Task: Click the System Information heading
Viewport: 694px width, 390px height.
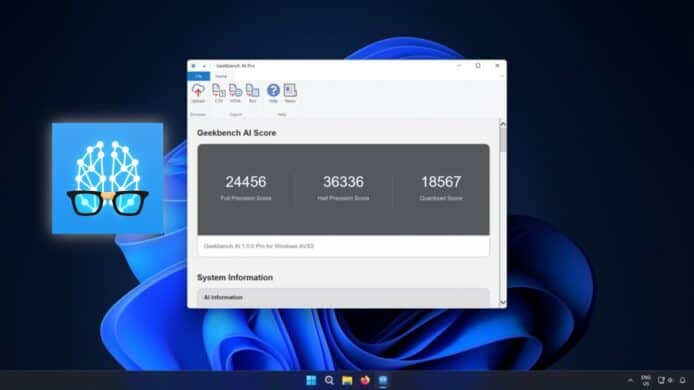Action: point(235,278)
